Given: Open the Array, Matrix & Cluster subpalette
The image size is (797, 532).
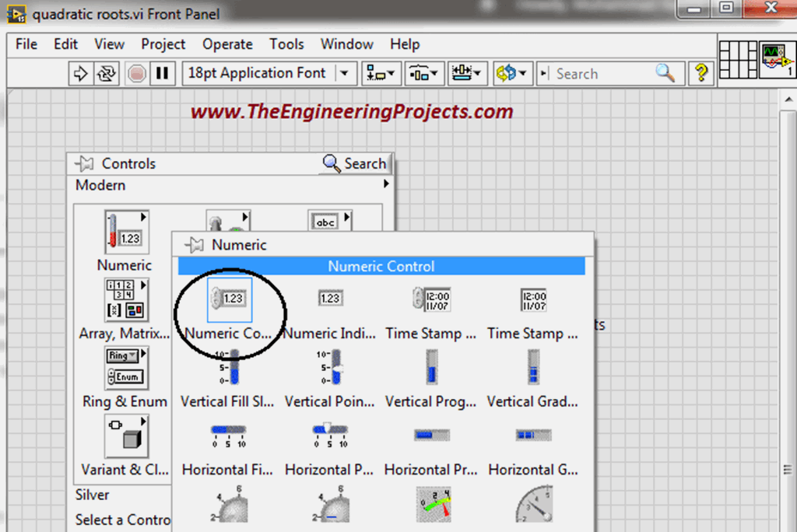Looking at the screenshot, I should coord(125,299).
